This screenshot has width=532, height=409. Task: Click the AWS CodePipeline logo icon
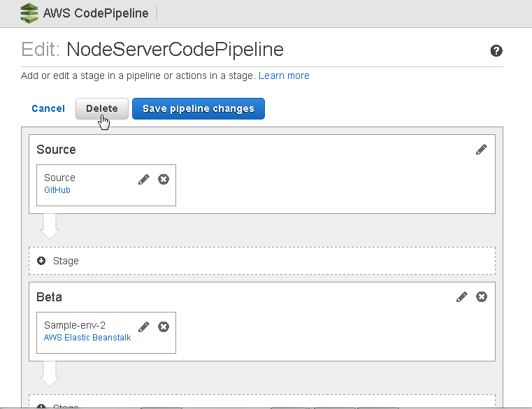(29, 13)
